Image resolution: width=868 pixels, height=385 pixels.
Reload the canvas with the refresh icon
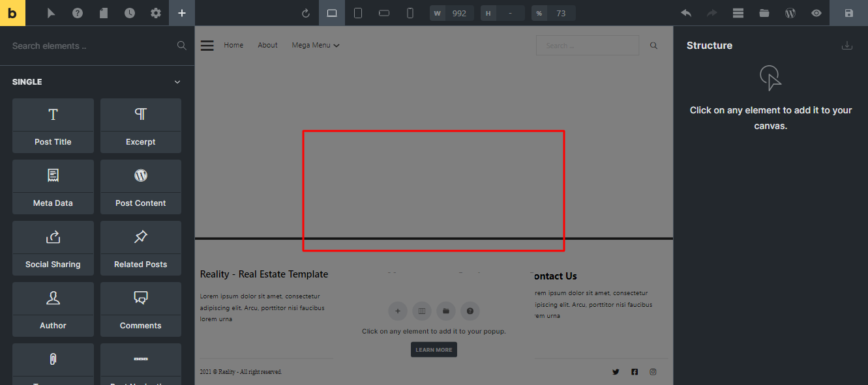tap(306, 13)
